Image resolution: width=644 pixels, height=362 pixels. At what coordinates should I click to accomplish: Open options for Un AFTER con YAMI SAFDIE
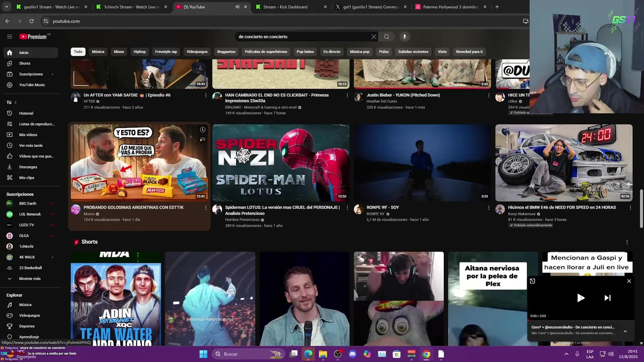tap(205, 96)
